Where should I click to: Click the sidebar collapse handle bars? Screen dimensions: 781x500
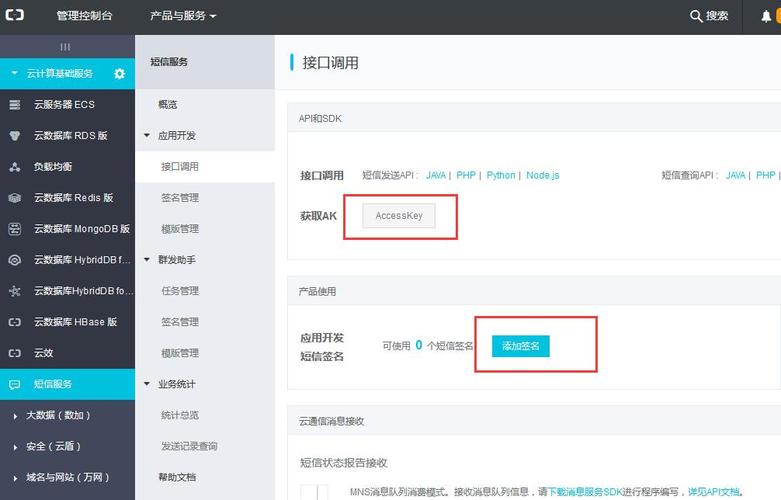[65, 47]
